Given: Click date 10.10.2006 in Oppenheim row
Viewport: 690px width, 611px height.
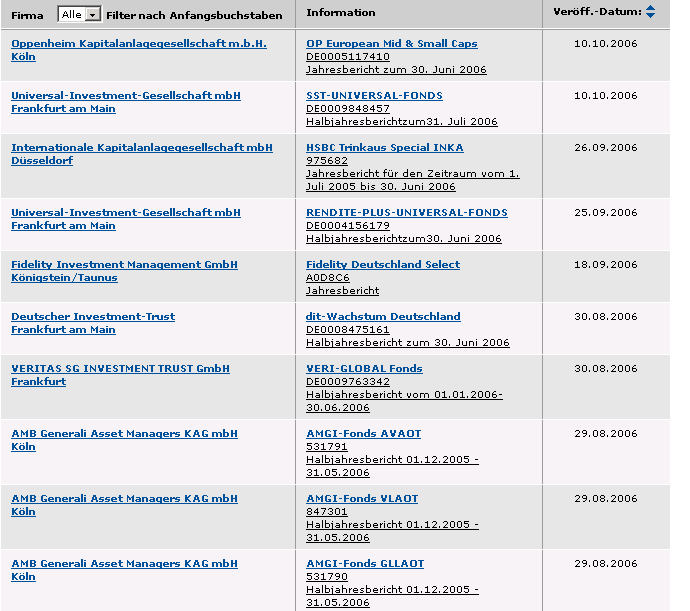Looking at the screenshot, I should pyautogui.click(x=606, y=44).
